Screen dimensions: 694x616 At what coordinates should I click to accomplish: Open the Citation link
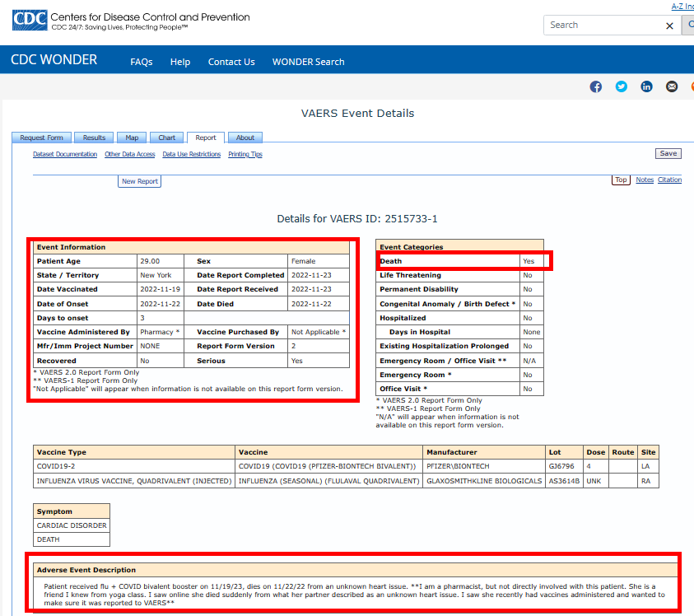click(x=669, y=180)
